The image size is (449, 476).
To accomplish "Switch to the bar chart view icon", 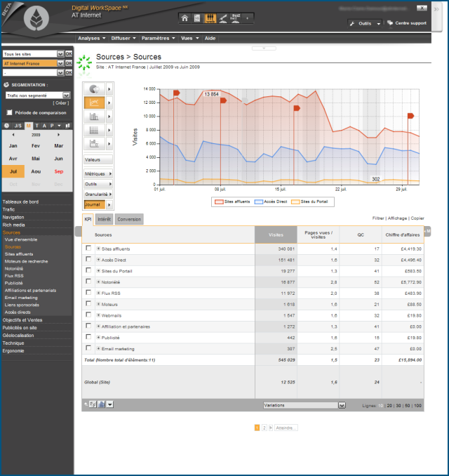I will 94,117.
